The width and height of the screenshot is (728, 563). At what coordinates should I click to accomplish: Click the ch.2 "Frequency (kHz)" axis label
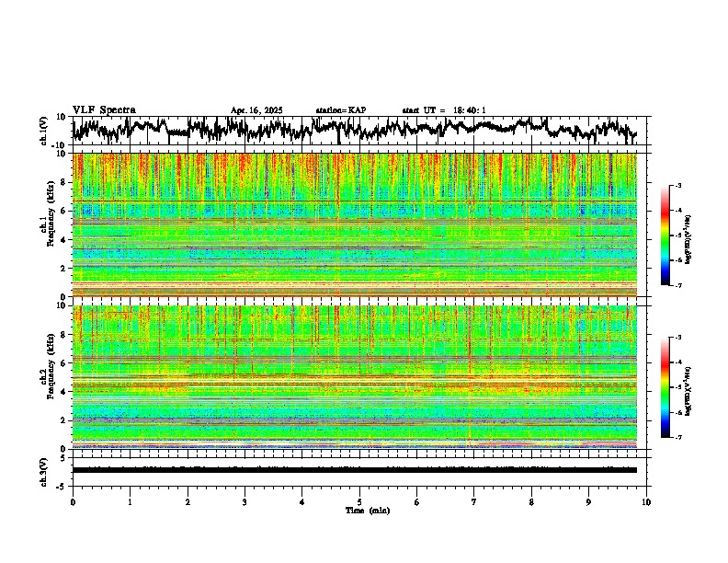(51, 366)
